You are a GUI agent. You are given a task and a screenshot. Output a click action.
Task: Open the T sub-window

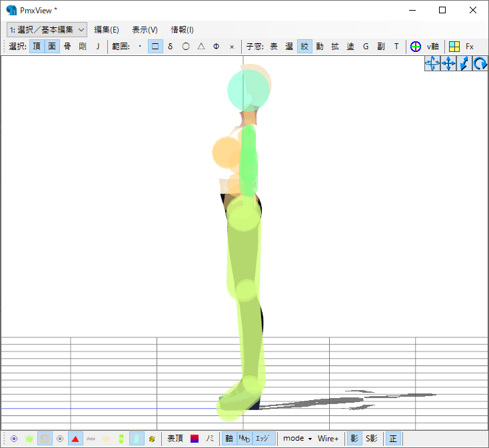[x=396, y=47]
